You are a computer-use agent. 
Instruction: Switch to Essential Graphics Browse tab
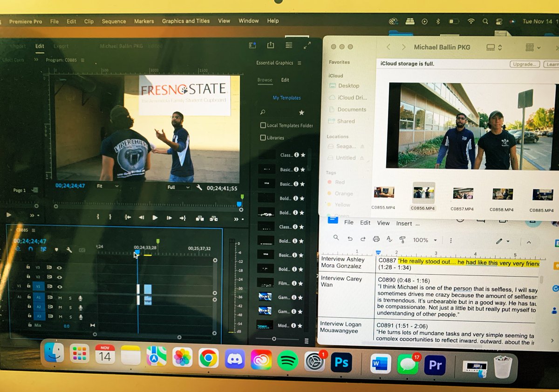tap(265, 80)
